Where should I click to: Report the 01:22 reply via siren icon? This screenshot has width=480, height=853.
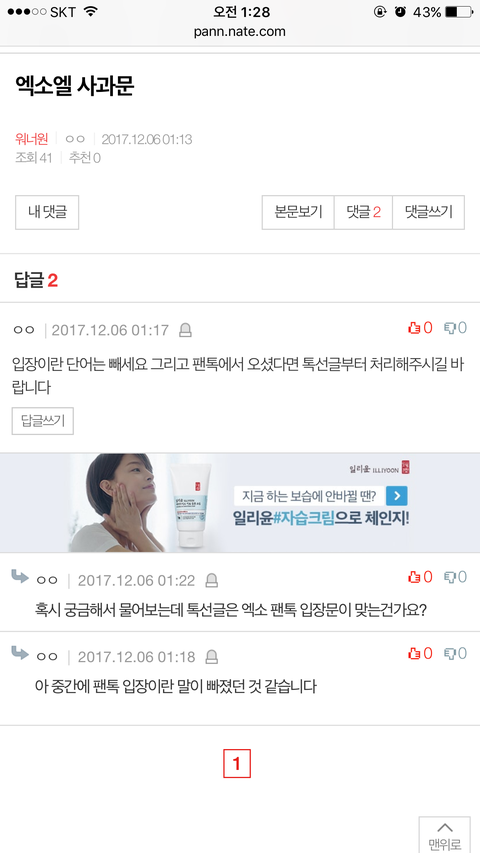point(212,580)
